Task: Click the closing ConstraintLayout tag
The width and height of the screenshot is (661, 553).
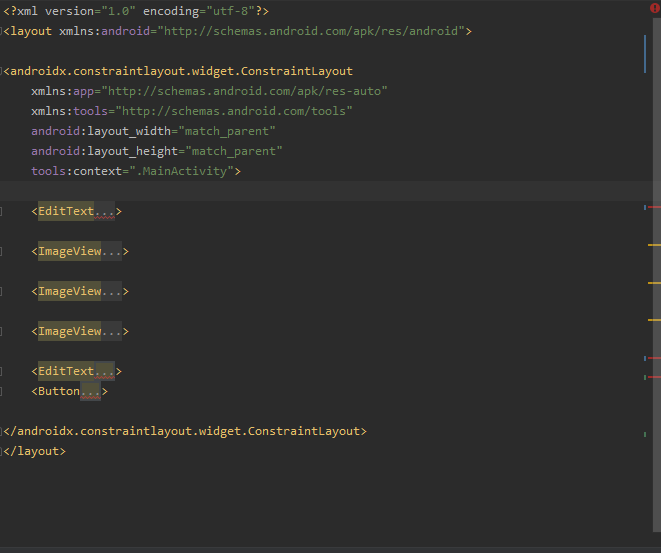Action: (x=185, y=431)
